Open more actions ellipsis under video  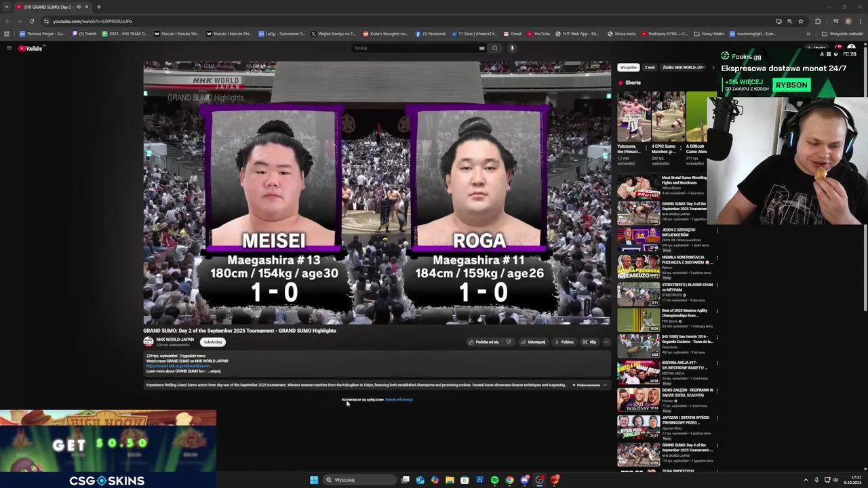point(606,342)
